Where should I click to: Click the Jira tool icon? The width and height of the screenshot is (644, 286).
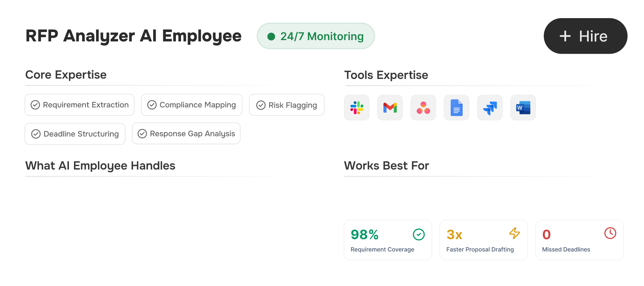click(x=490, y=108)
